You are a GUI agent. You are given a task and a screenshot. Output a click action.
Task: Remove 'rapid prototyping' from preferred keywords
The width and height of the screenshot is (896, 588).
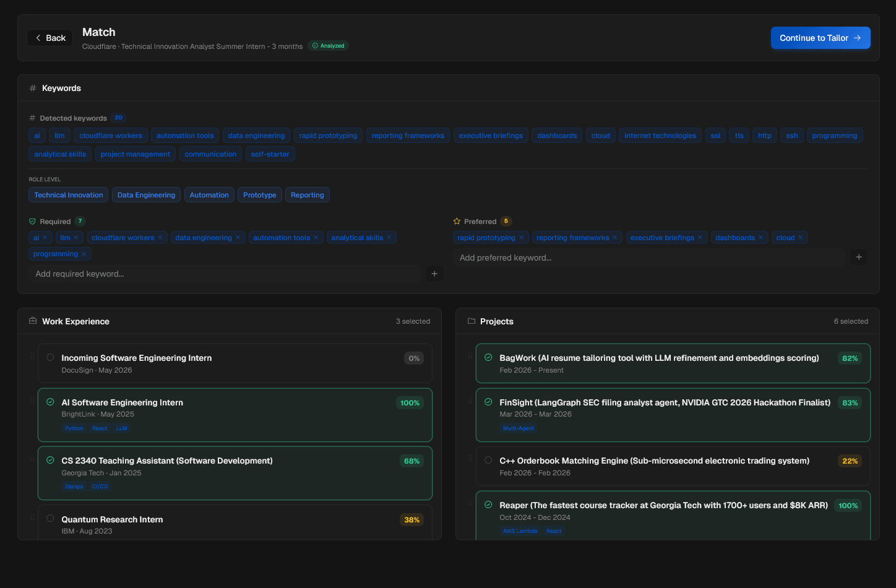point(521,238)
